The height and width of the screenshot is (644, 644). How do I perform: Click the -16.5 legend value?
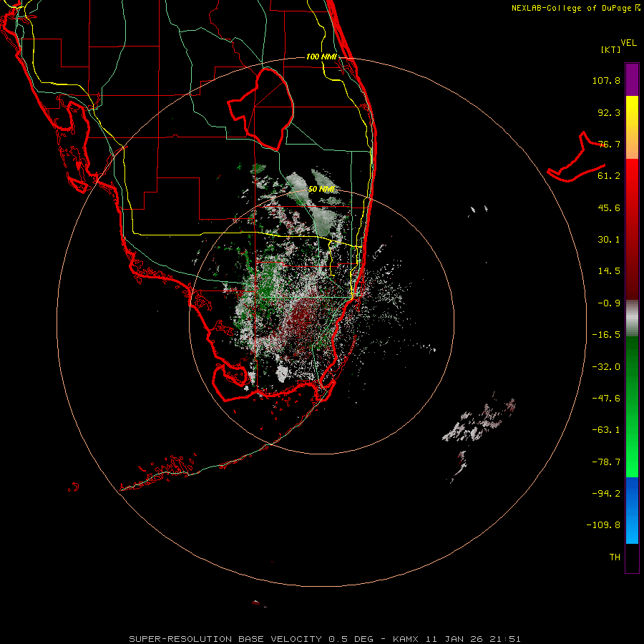(606, 335)
